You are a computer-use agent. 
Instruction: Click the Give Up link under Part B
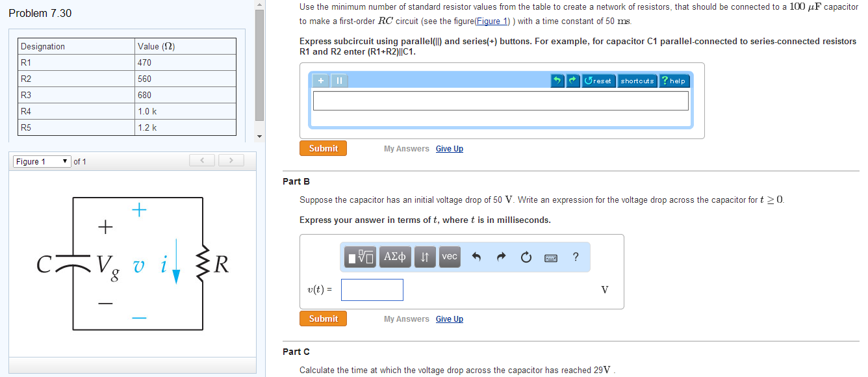pos(450,318)
